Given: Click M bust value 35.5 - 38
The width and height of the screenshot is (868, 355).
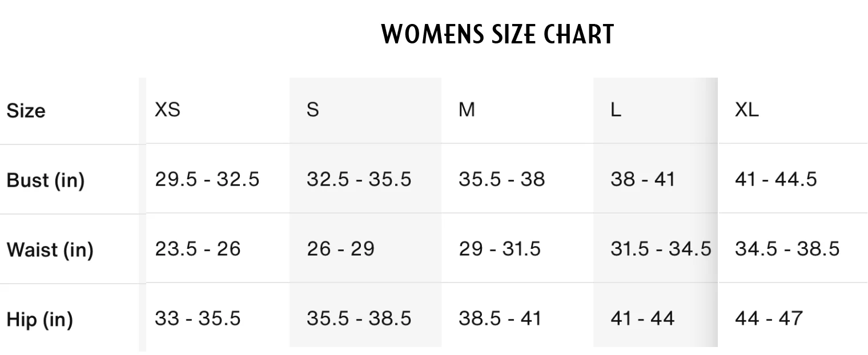Looking at the screenshot, I should point(501,180).
